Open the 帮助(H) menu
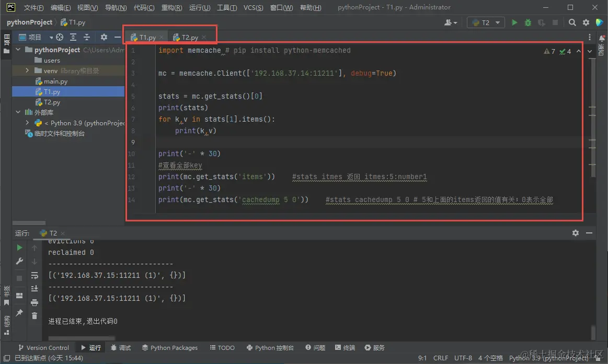 tap(311, 7)
